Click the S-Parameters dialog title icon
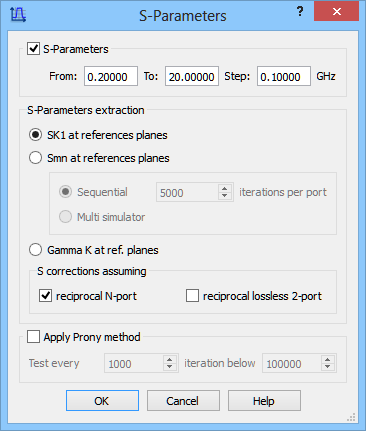 (18, 15)
